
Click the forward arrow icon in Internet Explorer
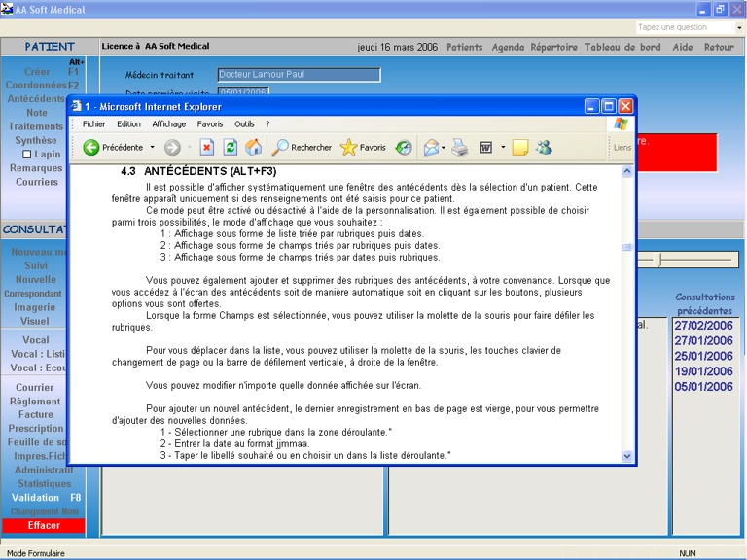(x=172, y=147)
